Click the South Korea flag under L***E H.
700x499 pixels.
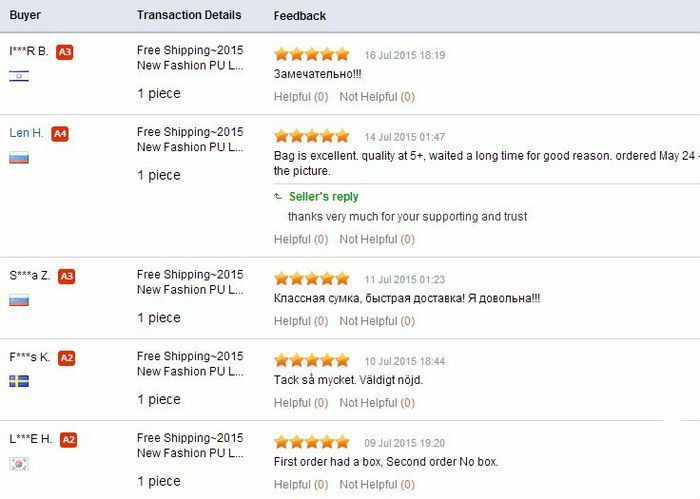pos(19,463)
